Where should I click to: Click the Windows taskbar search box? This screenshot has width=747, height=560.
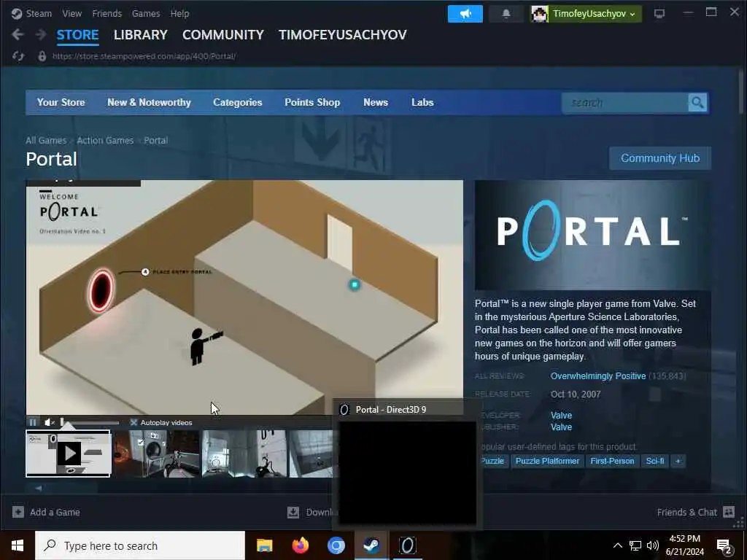[140, 545]
